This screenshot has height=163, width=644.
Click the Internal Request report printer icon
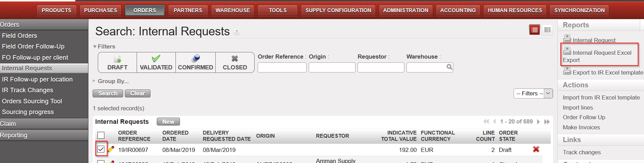(567, 38)
